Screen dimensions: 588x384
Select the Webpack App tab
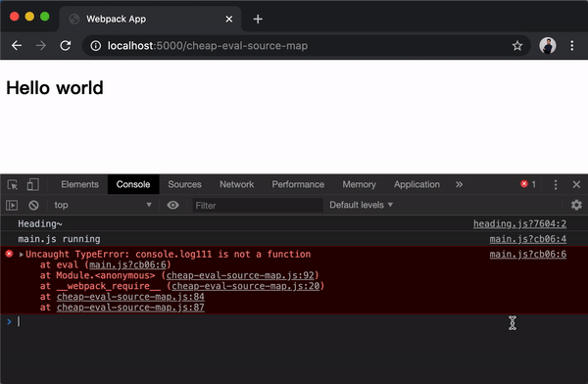pos(150,19)
